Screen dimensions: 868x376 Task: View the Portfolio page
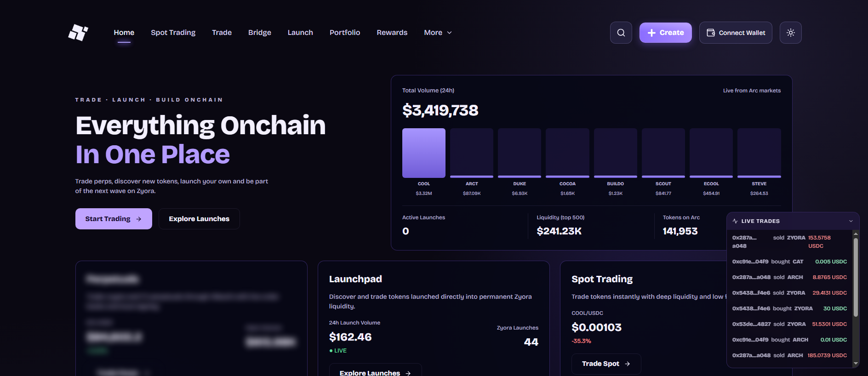tap(345, 33)
